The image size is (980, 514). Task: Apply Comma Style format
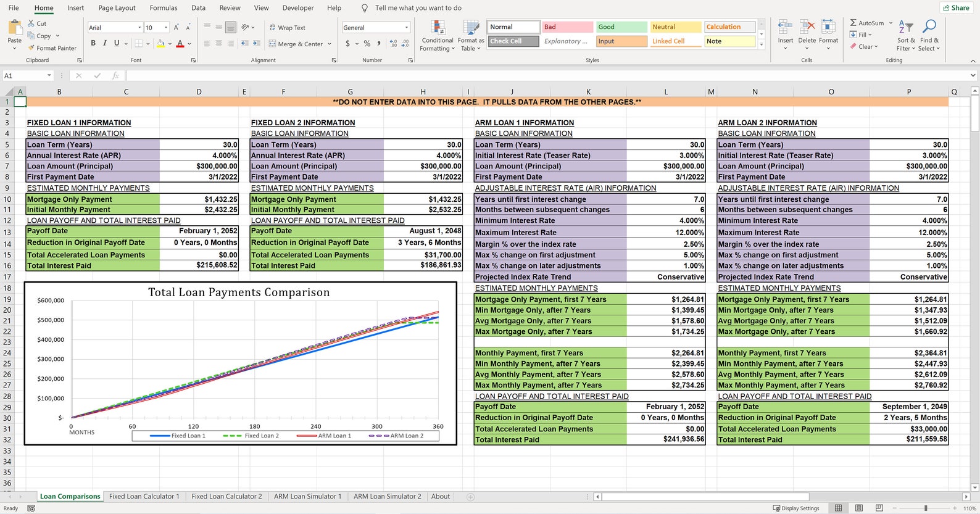pyautogui.click(x=378, y=43)
